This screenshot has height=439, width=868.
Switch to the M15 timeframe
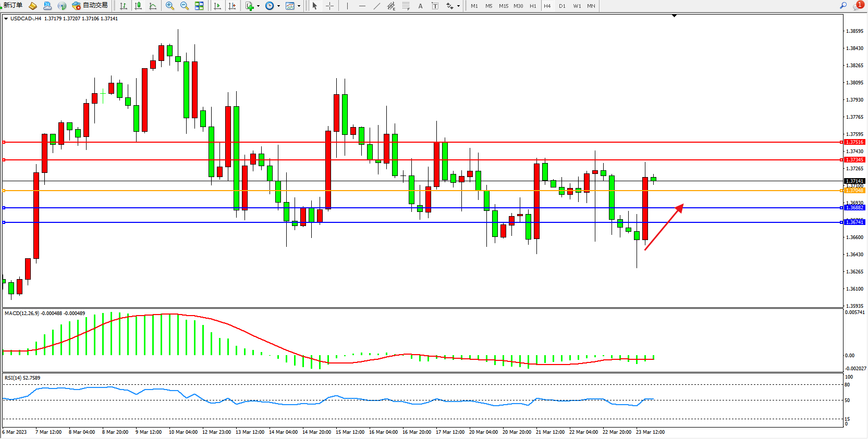(x=503, y=6)
